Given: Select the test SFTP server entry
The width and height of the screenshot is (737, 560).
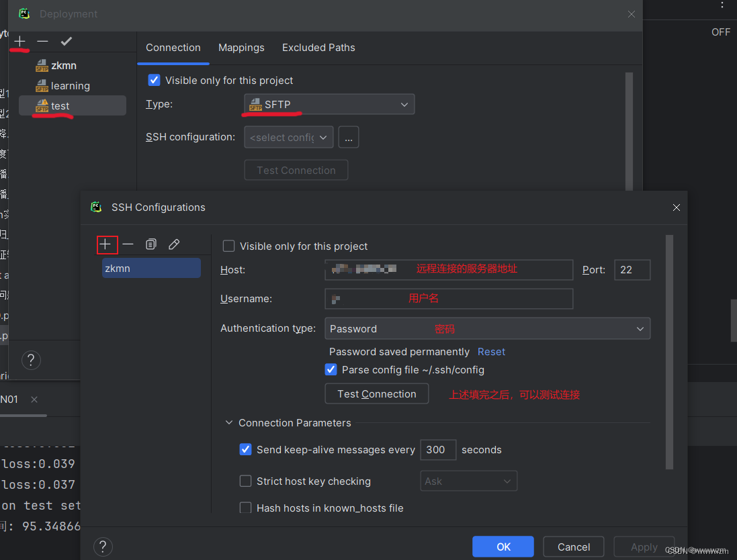Looking at the screenshot, I should click(x=73, y=105).
